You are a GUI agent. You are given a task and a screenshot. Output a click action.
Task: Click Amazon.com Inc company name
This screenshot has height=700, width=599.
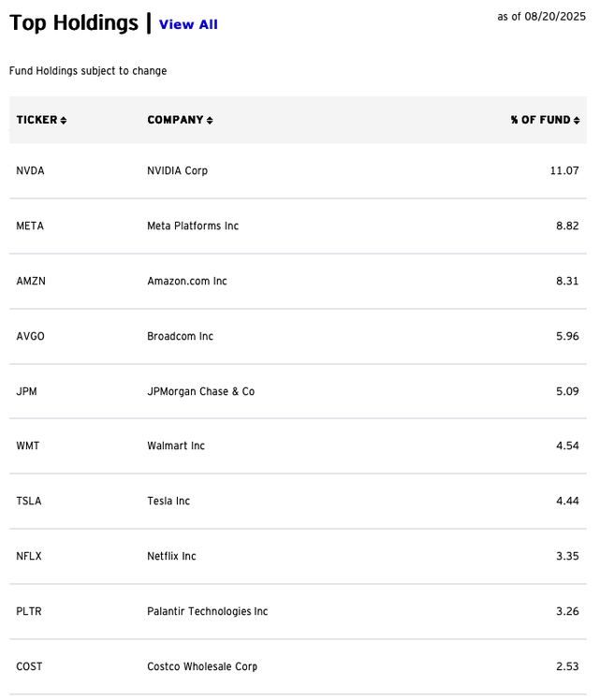click(x=187, y=281)
